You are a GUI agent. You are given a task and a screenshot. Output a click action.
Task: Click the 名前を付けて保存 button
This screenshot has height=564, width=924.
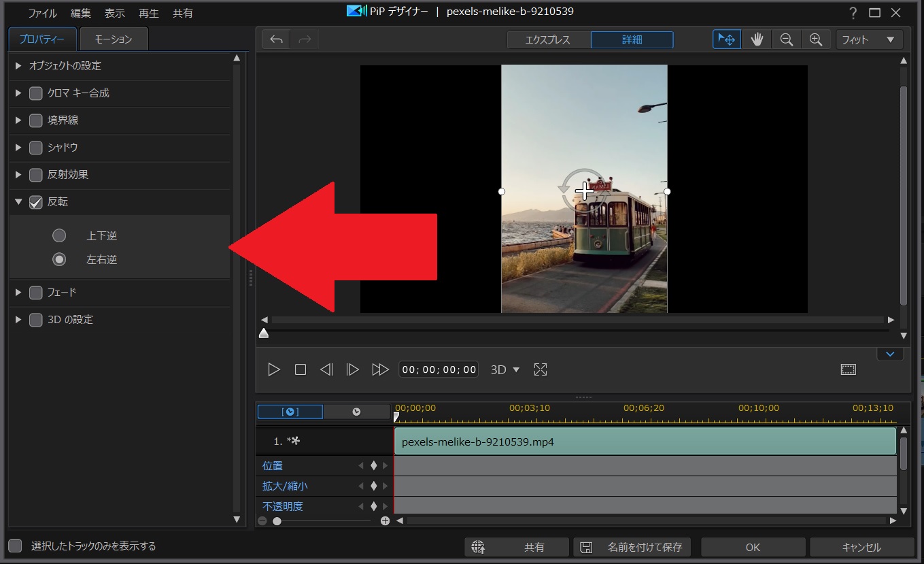coord(632,547)
